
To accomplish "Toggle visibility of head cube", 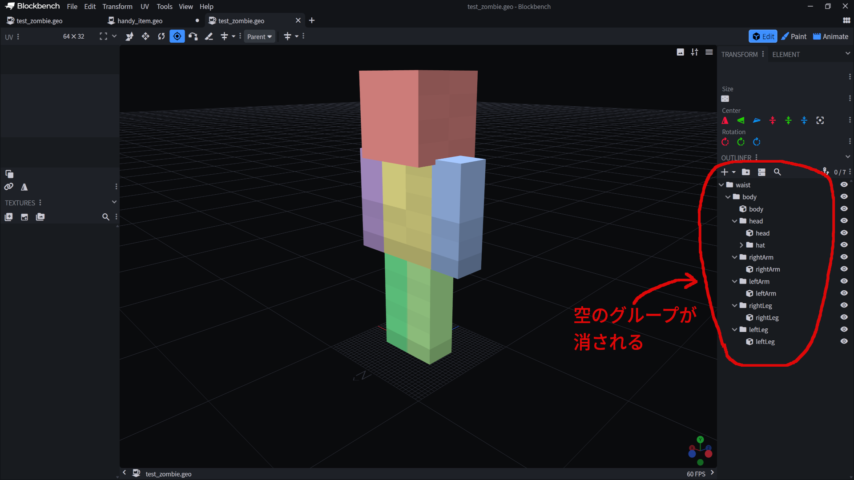I will click(844, 233).
